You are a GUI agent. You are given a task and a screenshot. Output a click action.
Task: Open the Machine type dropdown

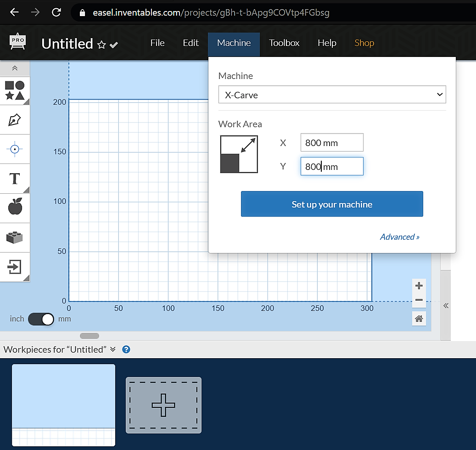click(332, 95)
